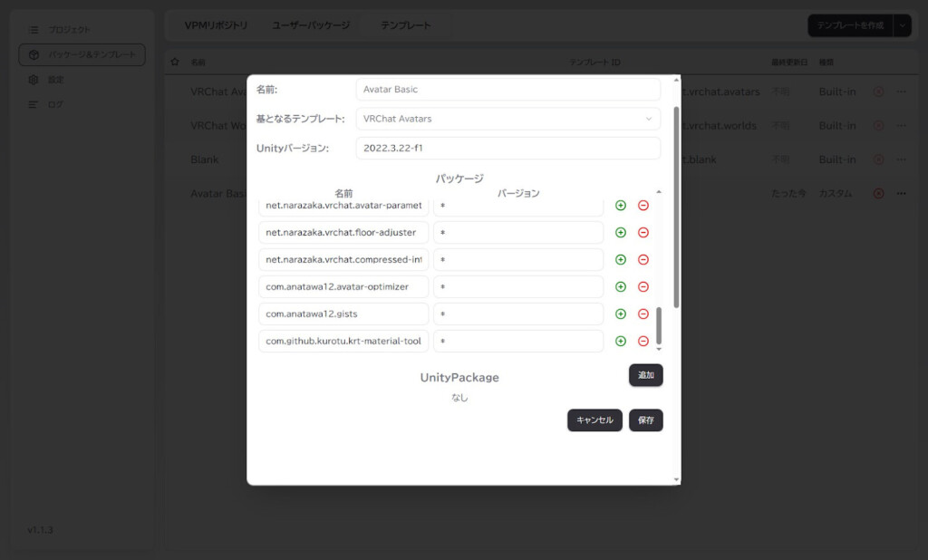
Task: Remove the net.narazaka.vrchat.floor-adjuster package
Action: (643, 233)
